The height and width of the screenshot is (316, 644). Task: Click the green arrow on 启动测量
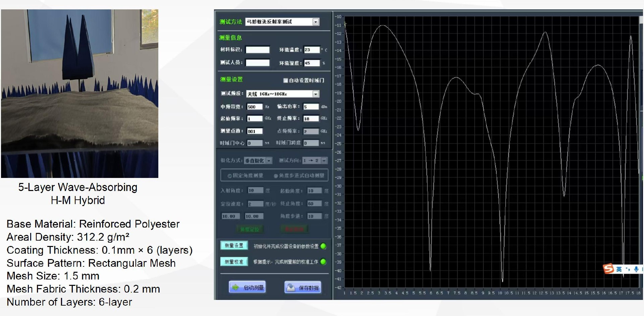coord(235,287)
